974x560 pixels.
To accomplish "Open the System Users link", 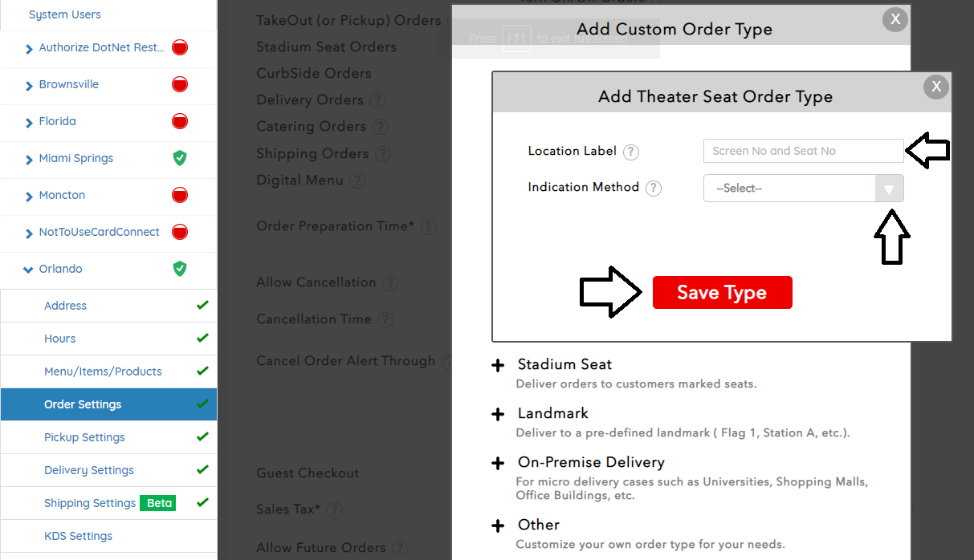I will [x=65, y=14].
